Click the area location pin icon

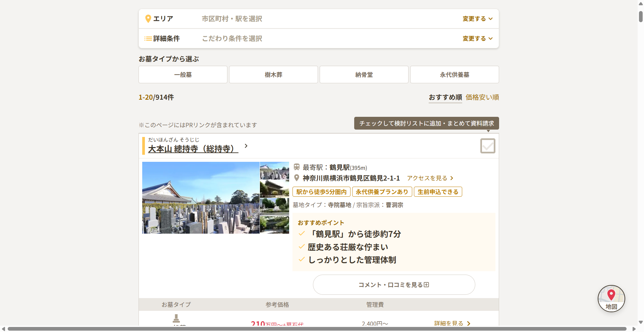click(x=148, y=19)
